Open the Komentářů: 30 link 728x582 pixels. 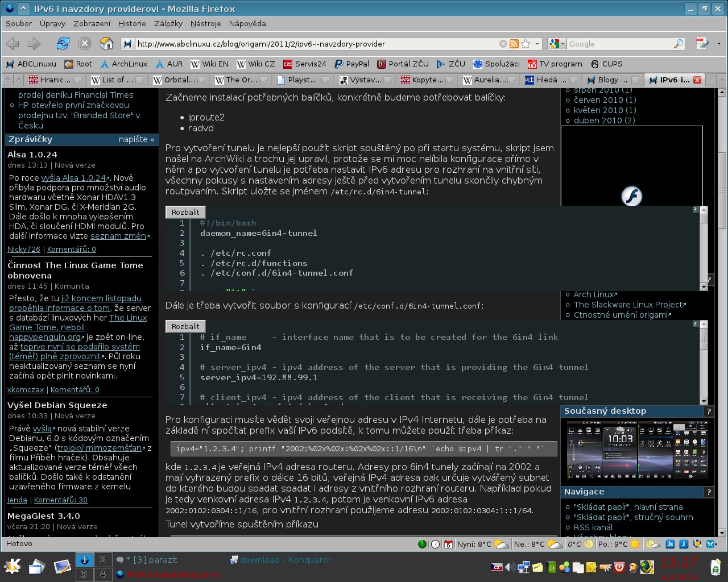click(60, 500)
